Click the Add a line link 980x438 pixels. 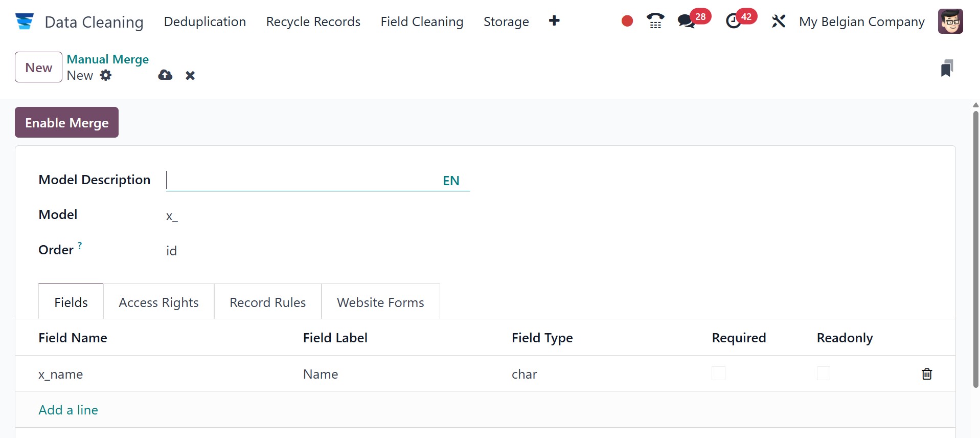69,410
